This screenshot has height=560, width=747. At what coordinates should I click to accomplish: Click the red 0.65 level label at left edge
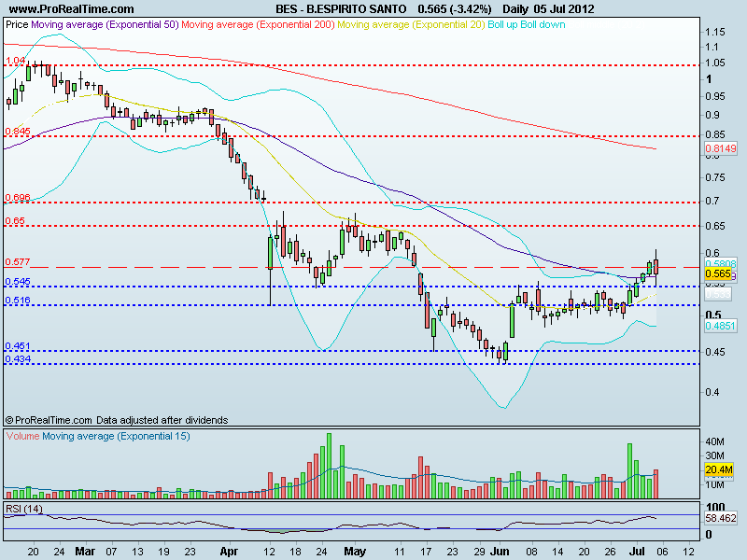[15, 221]
